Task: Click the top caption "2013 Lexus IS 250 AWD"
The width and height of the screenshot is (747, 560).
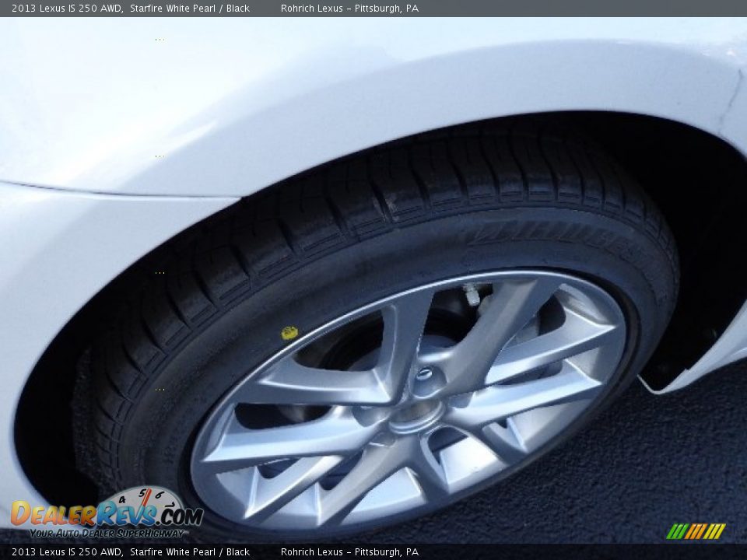Action: point(66,8)
